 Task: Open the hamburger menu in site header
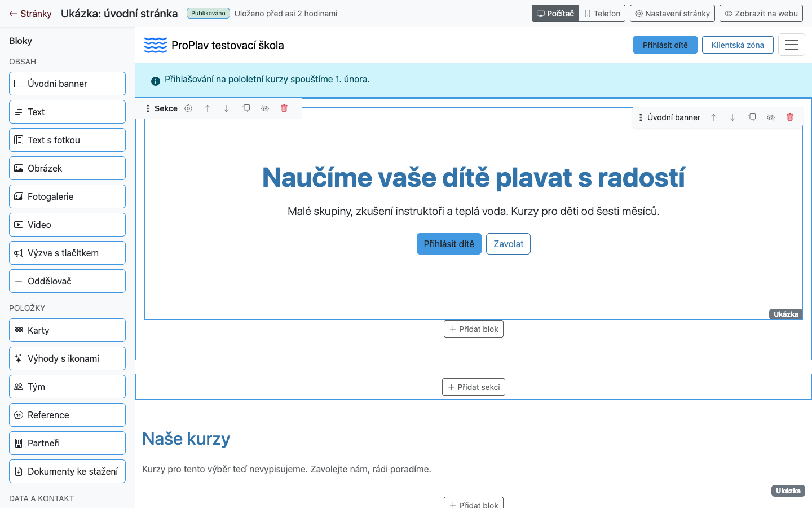pyautogui.click(x=792, y=45)
